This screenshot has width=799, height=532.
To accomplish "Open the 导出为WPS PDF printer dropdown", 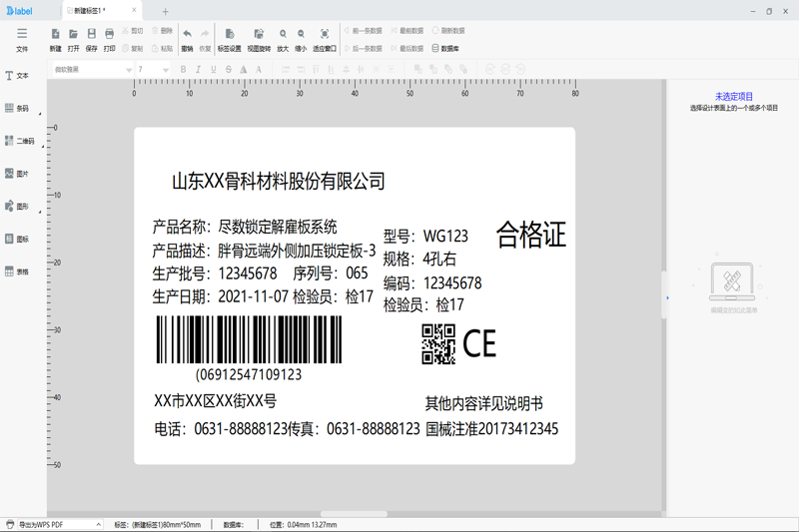I will (97, 524).
